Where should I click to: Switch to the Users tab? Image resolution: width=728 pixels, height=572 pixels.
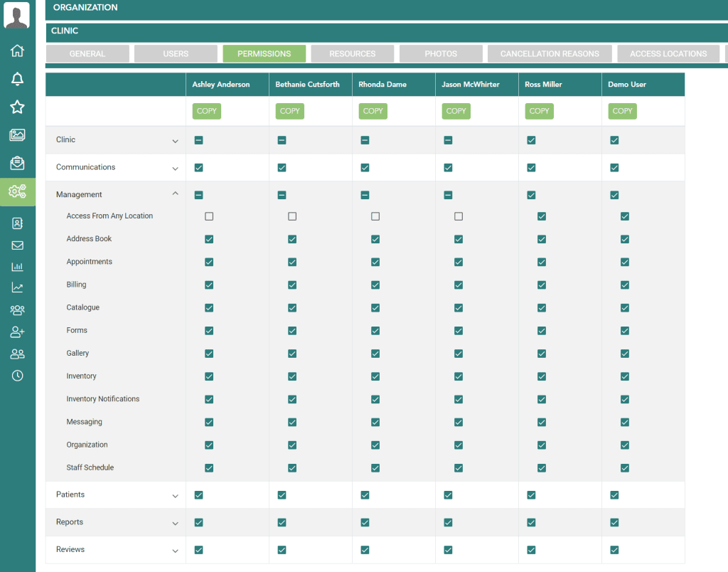coord(176,54)
